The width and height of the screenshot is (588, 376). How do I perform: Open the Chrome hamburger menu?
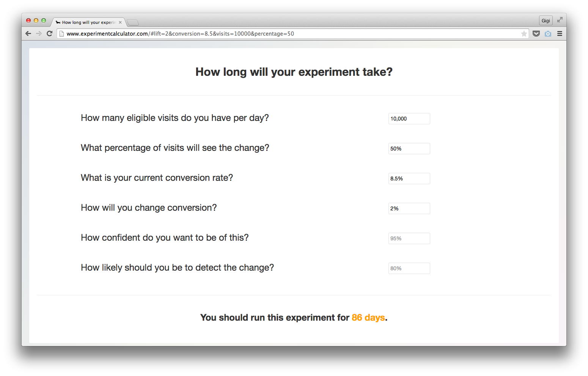[560, 34]
